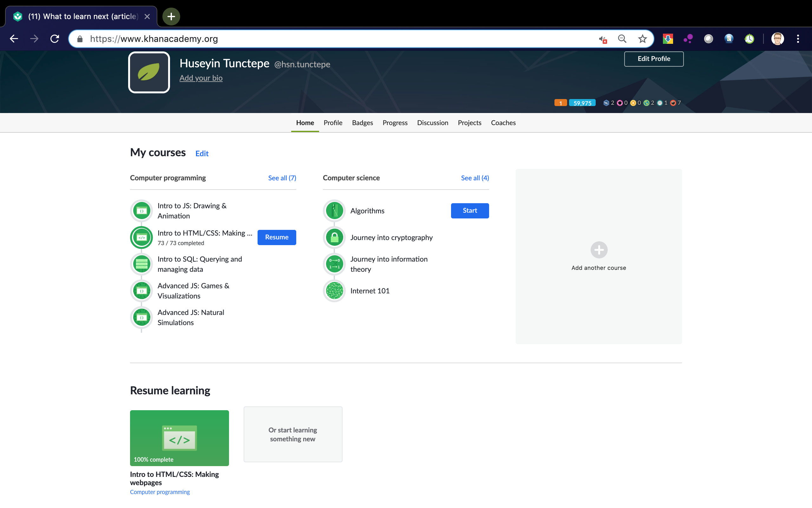812x508 pixels.
Task: Open the Chrome three-dot menu
Action: pyautogui.click(x=798, y=39)
